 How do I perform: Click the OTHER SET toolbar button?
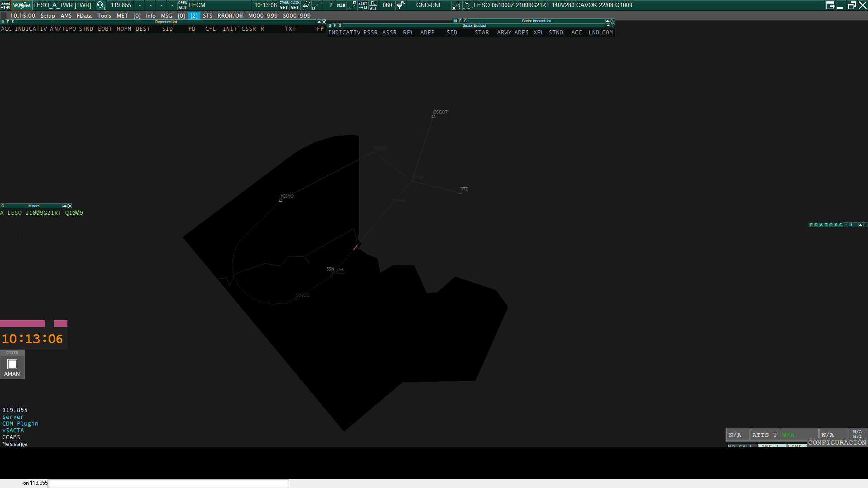[x=284, y=5]
